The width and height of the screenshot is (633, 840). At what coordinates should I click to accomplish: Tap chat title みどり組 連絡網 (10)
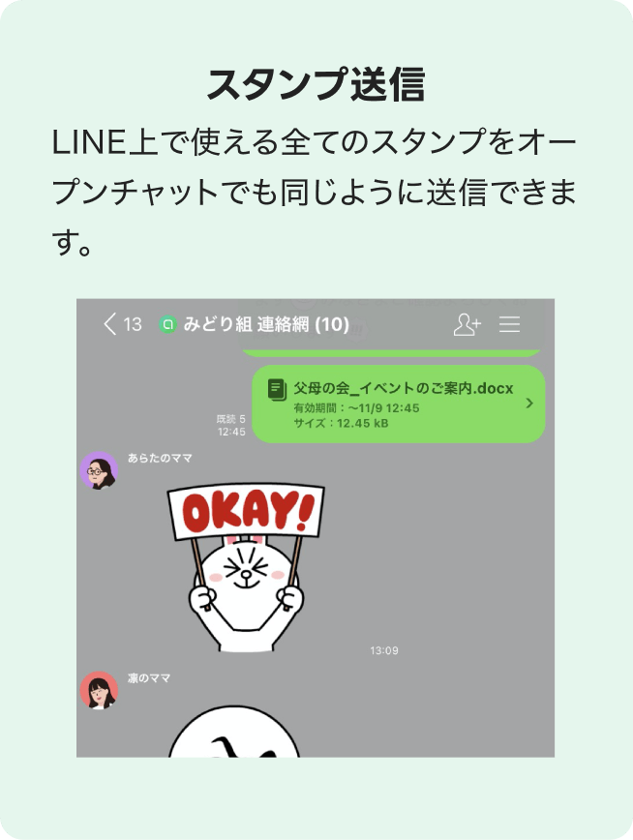(x=266, y=324)
